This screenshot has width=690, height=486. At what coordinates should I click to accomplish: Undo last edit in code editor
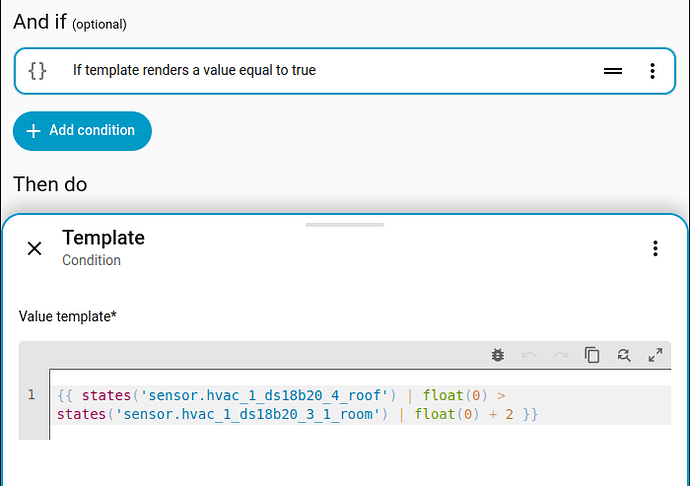click(529, 355)
